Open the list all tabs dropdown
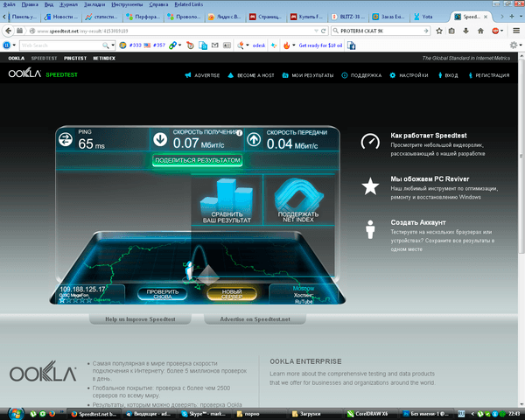 click(521, 17)
